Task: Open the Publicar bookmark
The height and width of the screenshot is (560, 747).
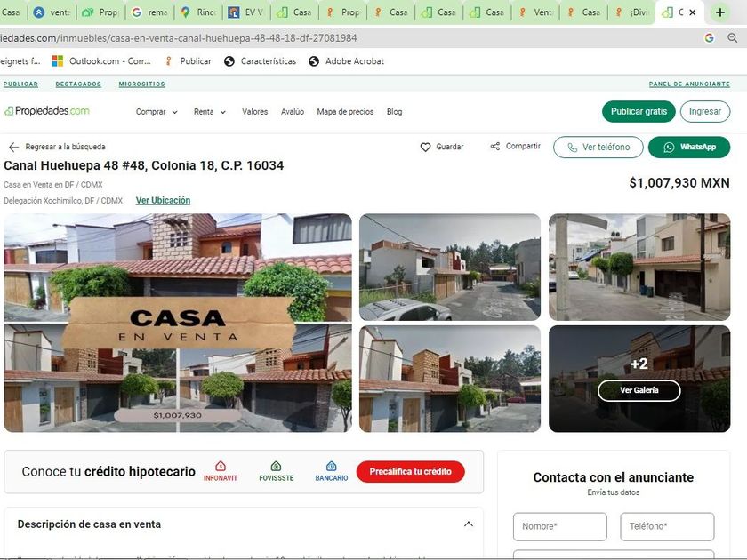Action: click(189, 61)
